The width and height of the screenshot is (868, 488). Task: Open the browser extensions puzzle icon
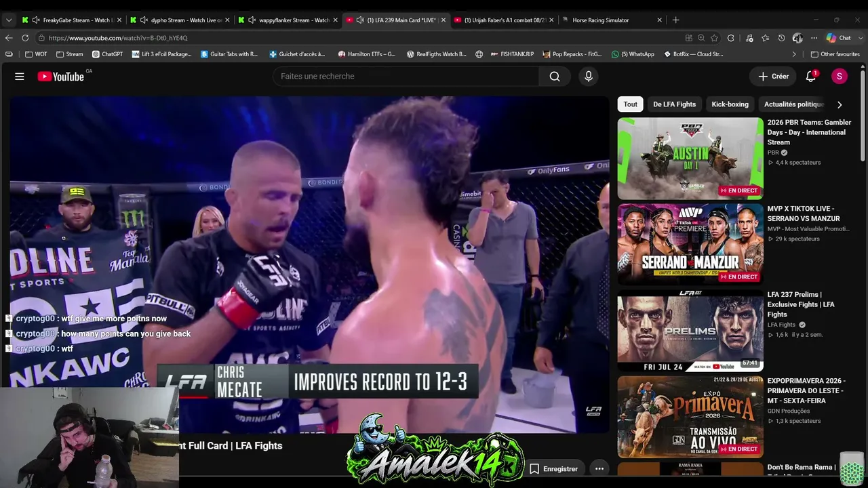[x=731, y=38]
